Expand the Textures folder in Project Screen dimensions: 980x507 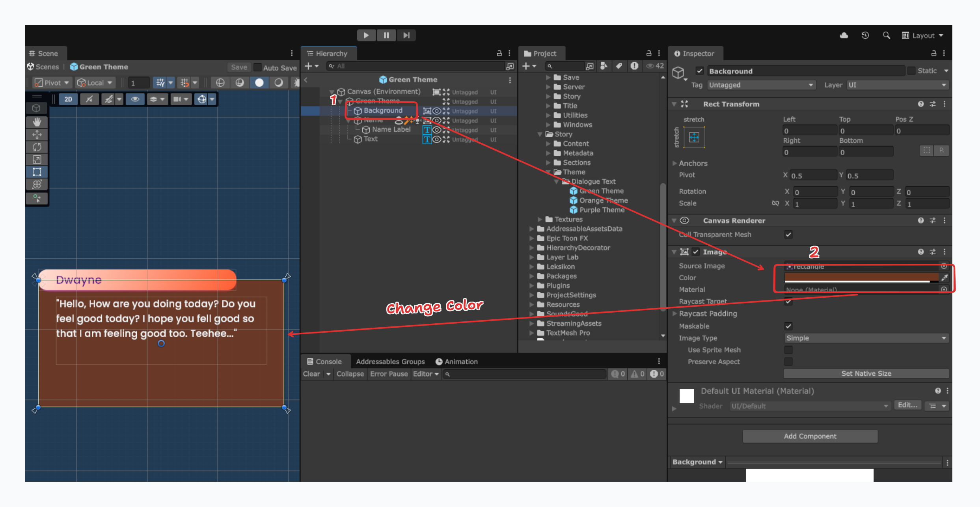tap(540, 219)
